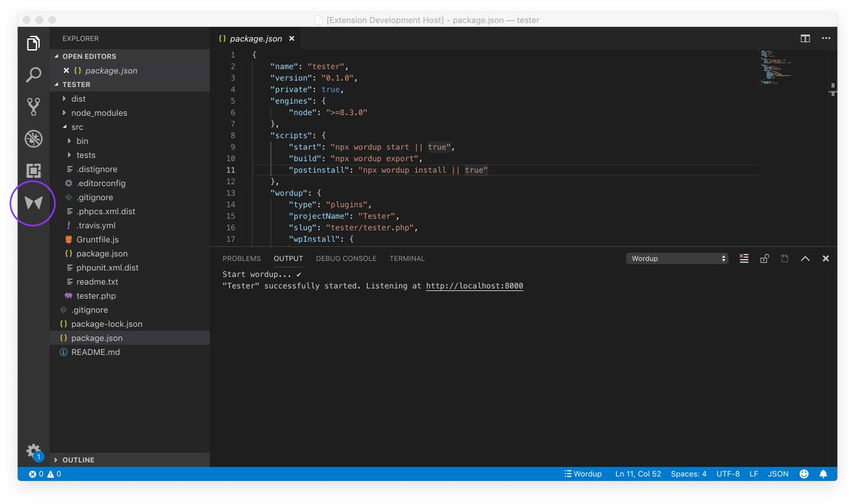855x504 pixels.
Task: Open the Manage gear settings icon
Action: (33, 451)
